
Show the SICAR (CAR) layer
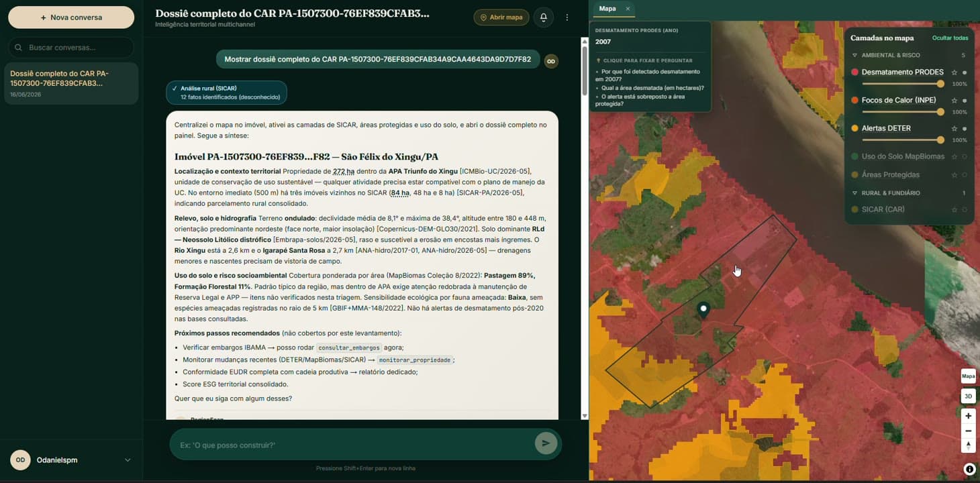click(965, 210)
